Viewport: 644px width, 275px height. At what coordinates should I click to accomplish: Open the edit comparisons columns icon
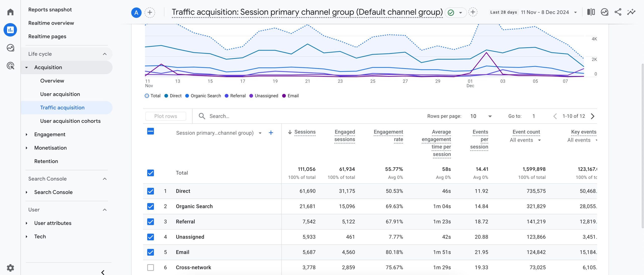tap(591, 12)
